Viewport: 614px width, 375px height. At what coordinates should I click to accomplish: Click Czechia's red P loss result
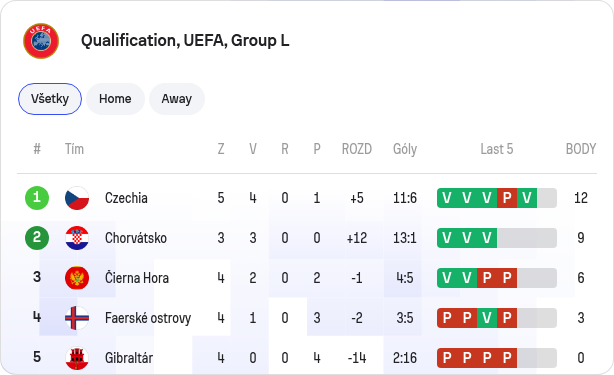[507, 198]
